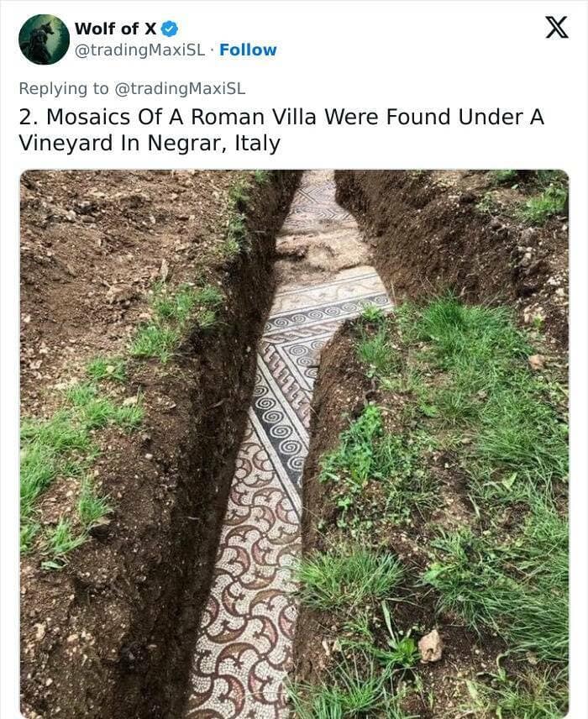The height and width of the screenshot is (719, 588).
Task: Open the @tradingMaxiSL handle beside Follow
Action: 139,50
